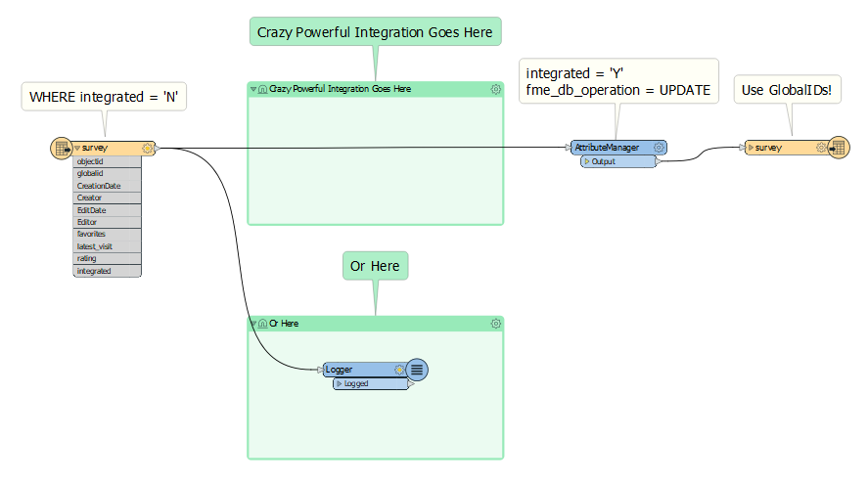Click the AttributeManager input port arrow
Image resolution: width=868 pixels, height=483 pixels.
click(568, 148)
